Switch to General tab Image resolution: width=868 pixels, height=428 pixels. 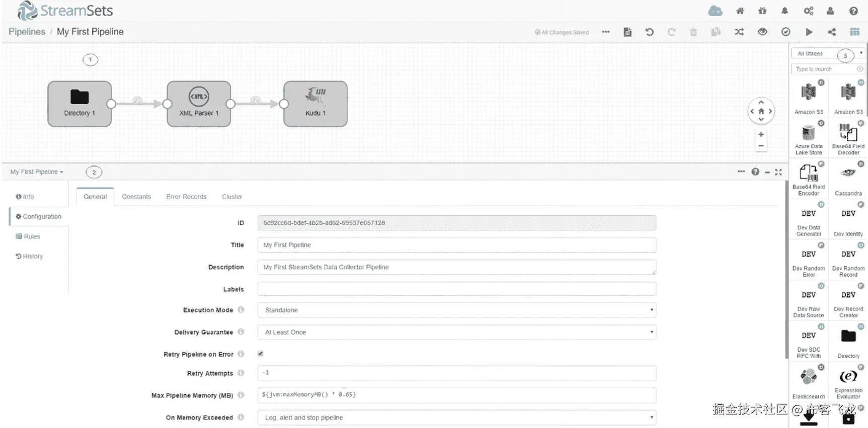95,197
